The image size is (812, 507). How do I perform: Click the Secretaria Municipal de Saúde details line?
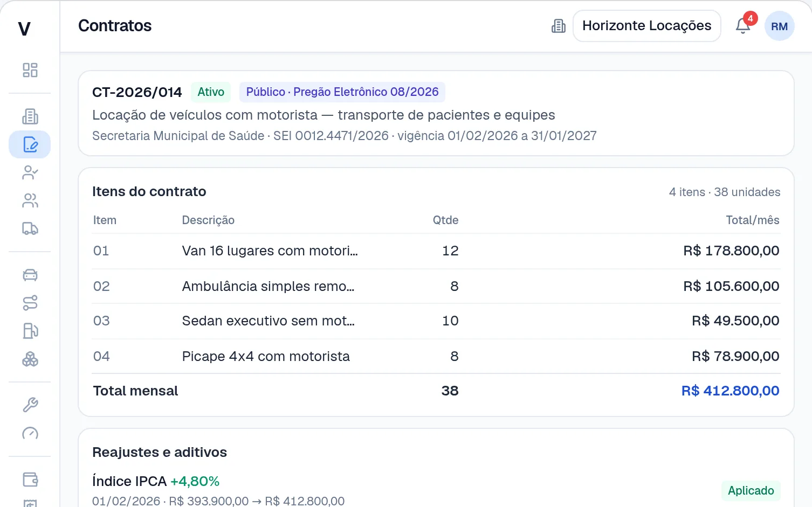tap(345, 136)
